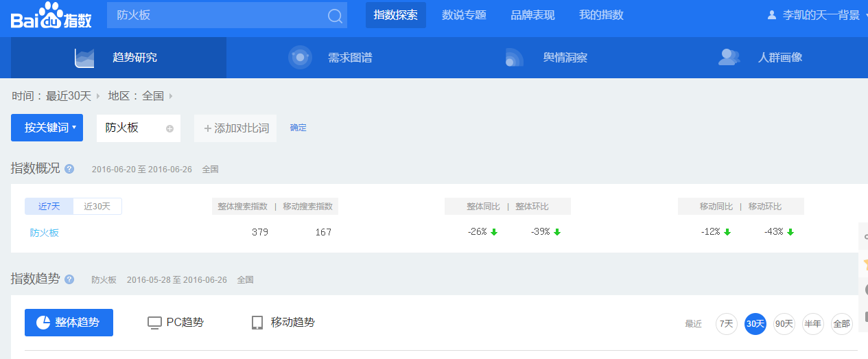Click the date range 2016-06-20 至 2016-06-26

point(142,169)
